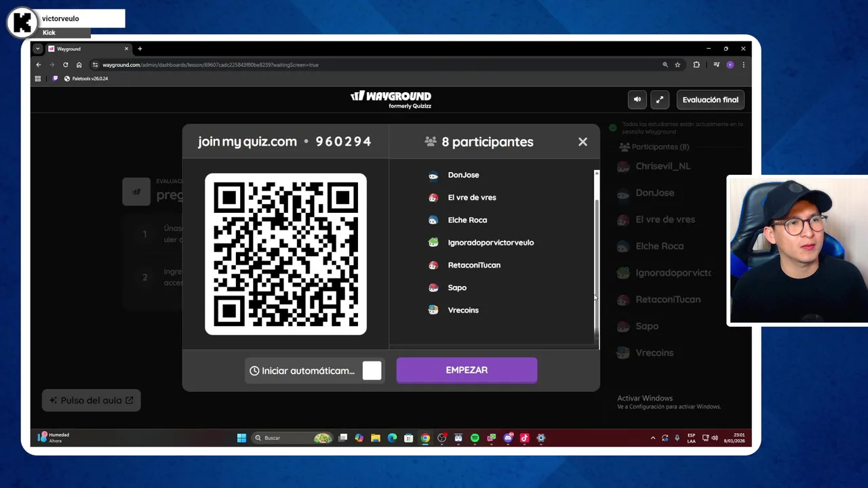
Task: Open Discord from the taskbar
Action: (508, 438)
